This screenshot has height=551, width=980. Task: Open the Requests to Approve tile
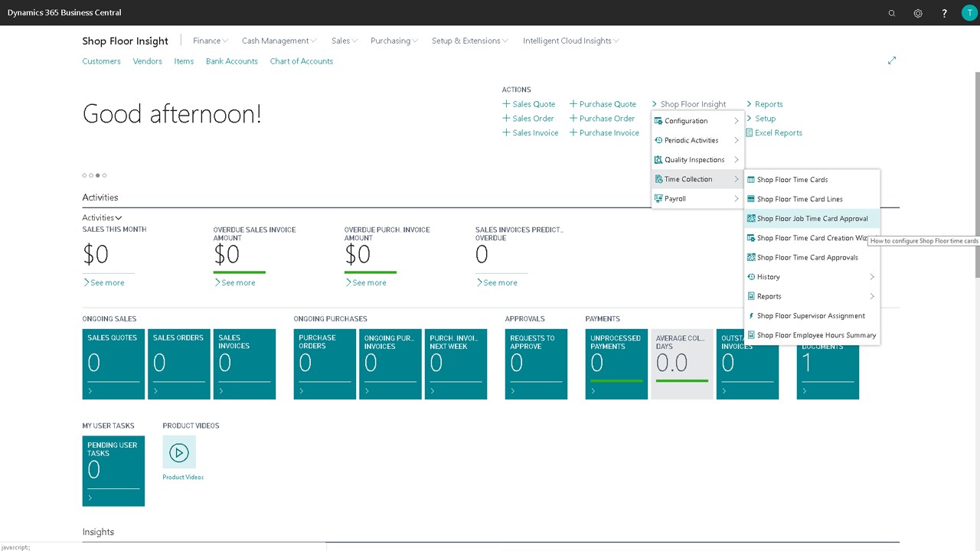point(536,364)
